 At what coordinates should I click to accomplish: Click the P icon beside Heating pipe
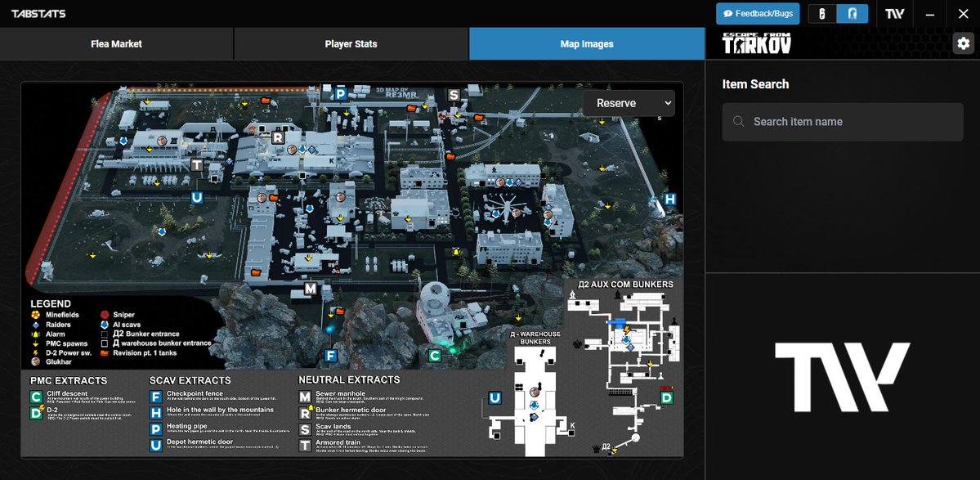tap(156, 428)
